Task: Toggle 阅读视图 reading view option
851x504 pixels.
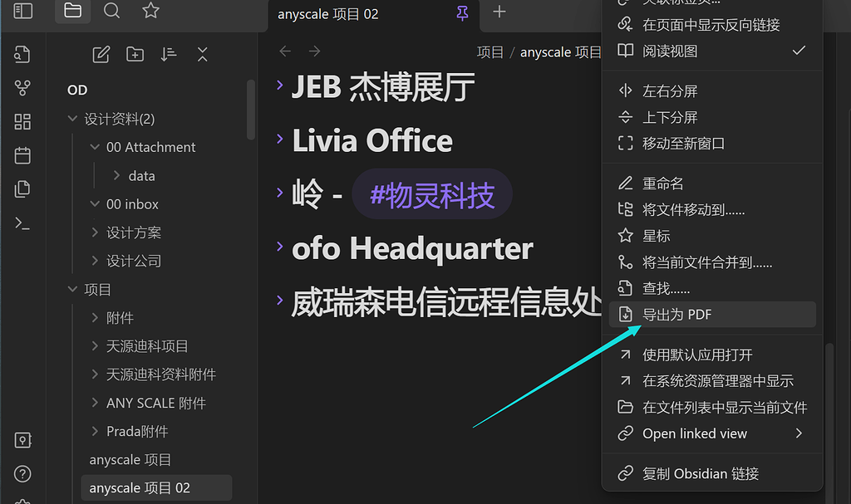Action: tap(712, 51)
